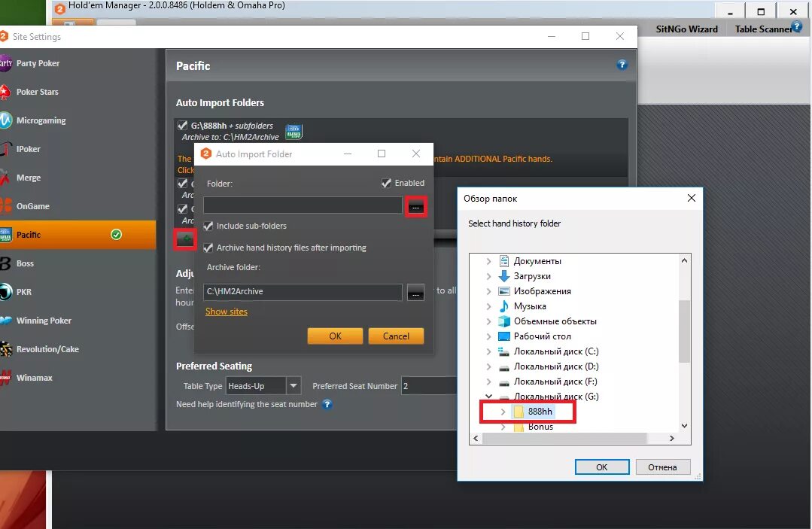Open the Table Type dropdown

tap(293, 385)
